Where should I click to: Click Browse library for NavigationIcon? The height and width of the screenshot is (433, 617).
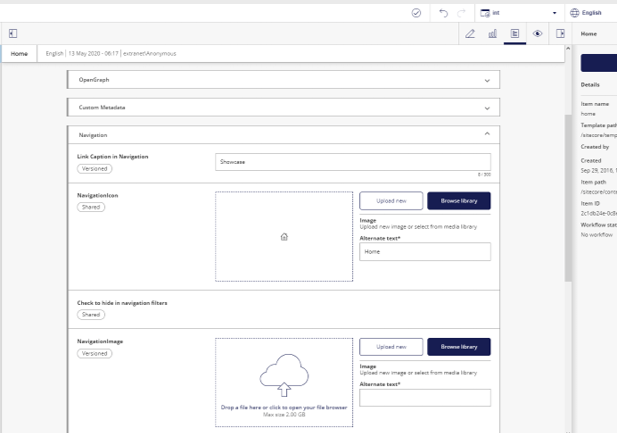coord(459,201)
